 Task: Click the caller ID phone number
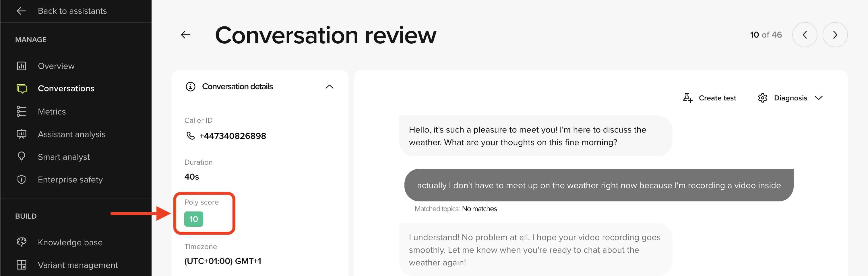coord(232,136)
